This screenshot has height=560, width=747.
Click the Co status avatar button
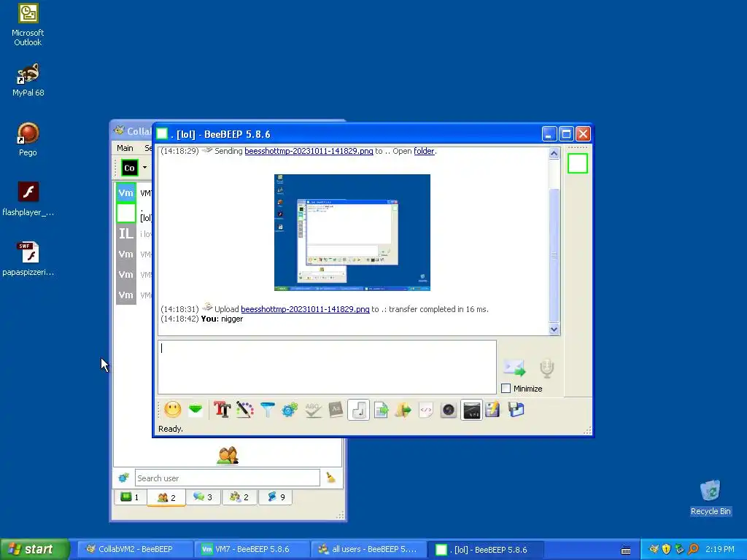click(x=129, y=168)
